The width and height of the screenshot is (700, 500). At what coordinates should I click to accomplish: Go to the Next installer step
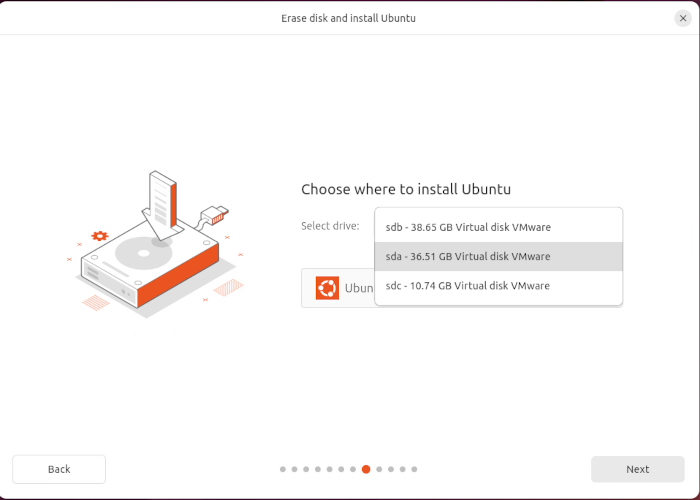click(637, 469)
